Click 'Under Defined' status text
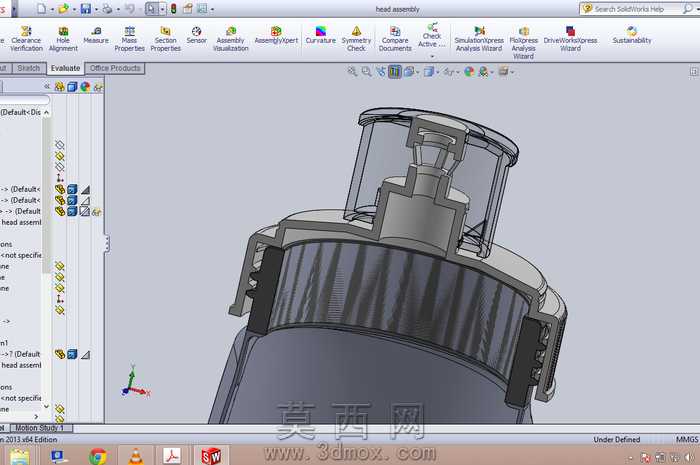 (617, 440)
